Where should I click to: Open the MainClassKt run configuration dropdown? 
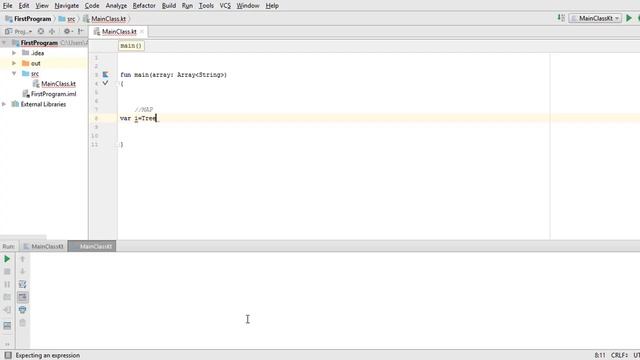(595, 18)
